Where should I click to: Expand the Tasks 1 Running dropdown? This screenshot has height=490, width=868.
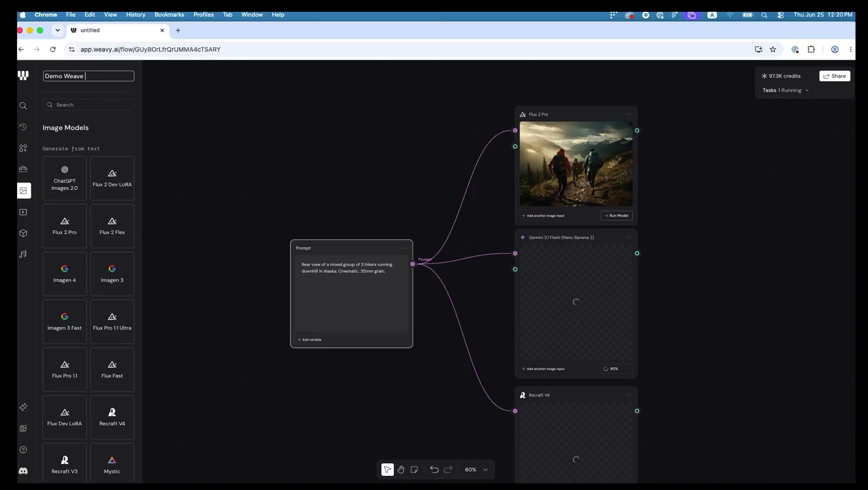[786, 90]
